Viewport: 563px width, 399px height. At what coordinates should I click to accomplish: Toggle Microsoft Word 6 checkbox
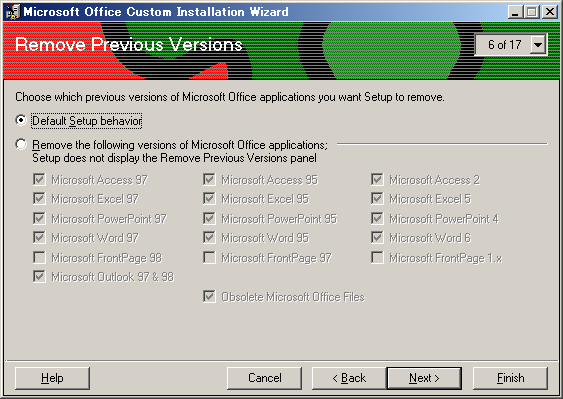pos(377,237)
